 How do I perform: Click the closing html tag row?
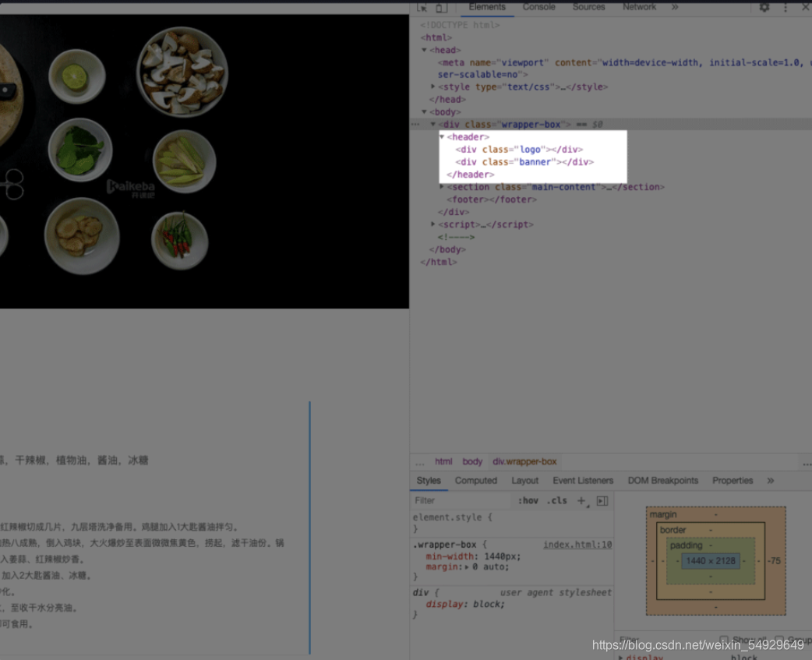pos(438,262)
